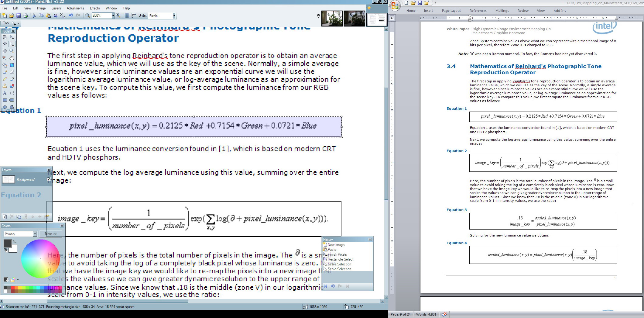
Task: Select the Gradient tool
Action: 12,65
